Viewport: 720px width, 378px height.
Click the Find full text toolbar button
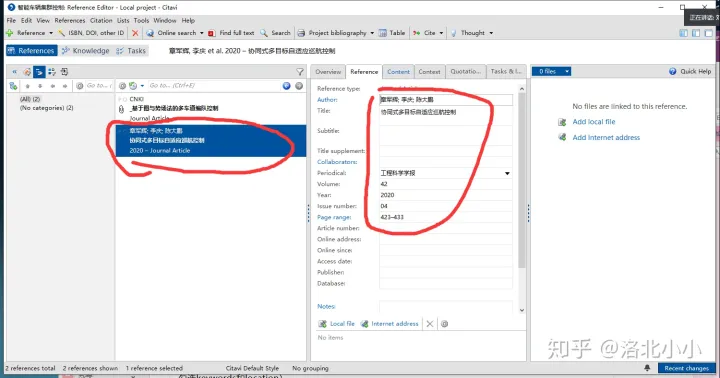click(231, 33)
